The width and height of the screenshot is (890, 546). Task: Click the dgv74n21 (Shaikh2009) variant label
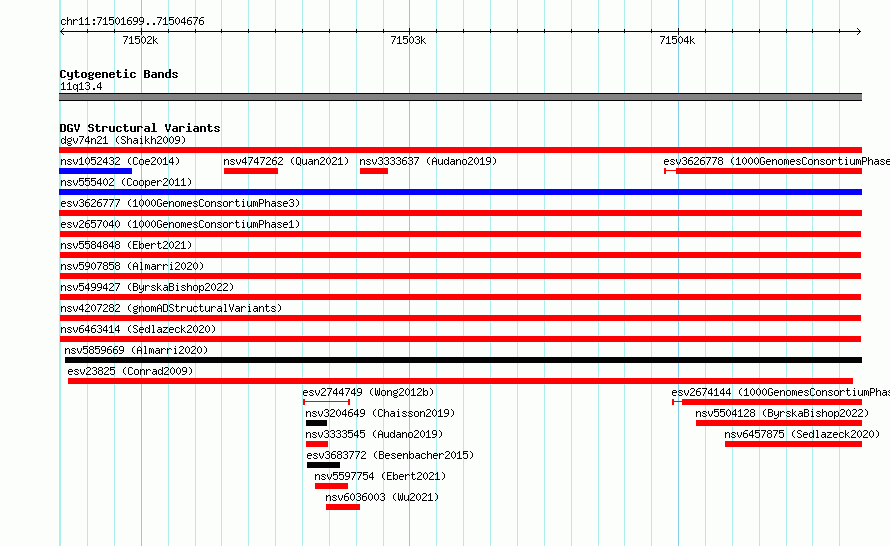pyautogui.click(x=123, y=140)
